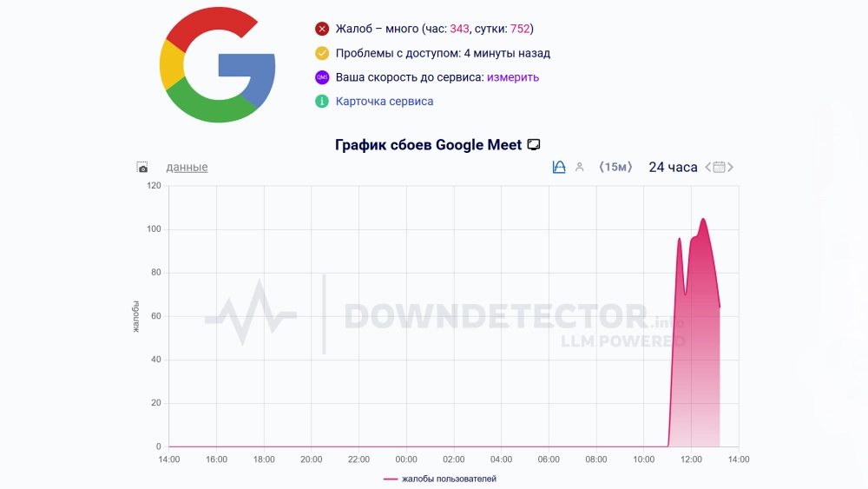Click the red cross complaints status icon
868x489 pixels.
point(322,29)
